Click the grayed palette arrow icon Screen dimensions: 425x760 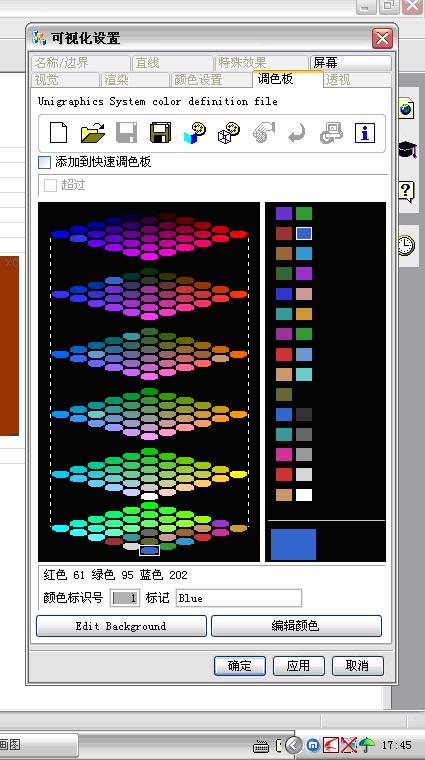[264, 132]
